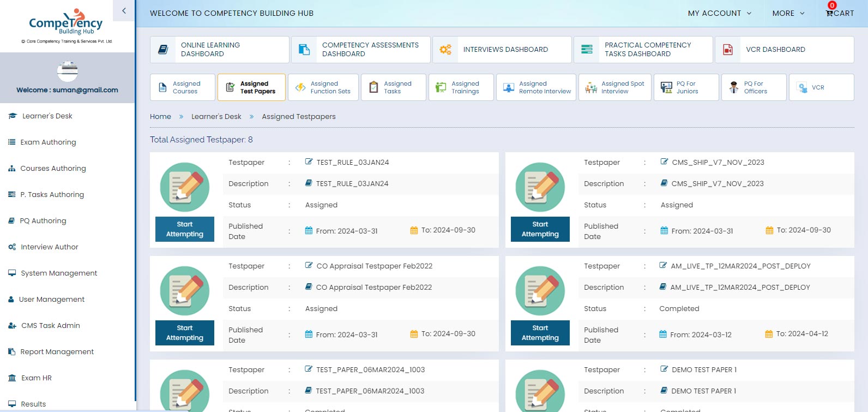868x412 pixels.
Task: Go to the Home breadcrumb link
Action: coord(160,116)
